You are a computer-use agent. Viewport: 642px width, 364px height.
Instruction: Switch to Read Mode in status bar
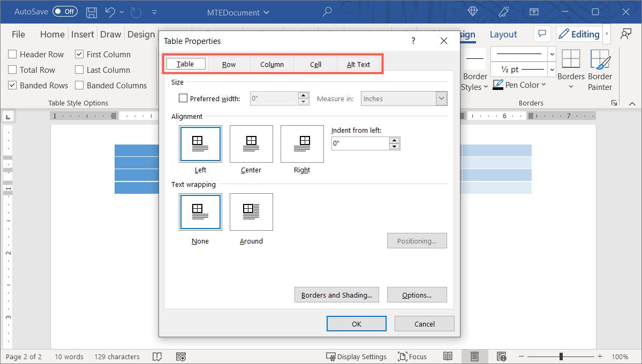coord(448,357)
